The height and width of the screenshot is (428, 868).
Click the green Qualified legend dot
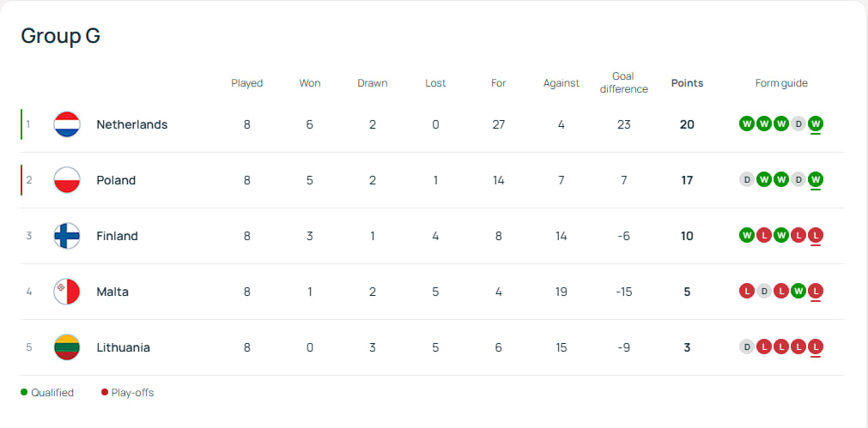(24, 393)
